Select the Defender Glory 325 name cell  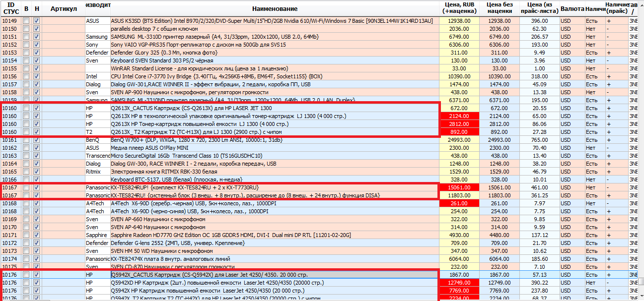pos(275,53)
